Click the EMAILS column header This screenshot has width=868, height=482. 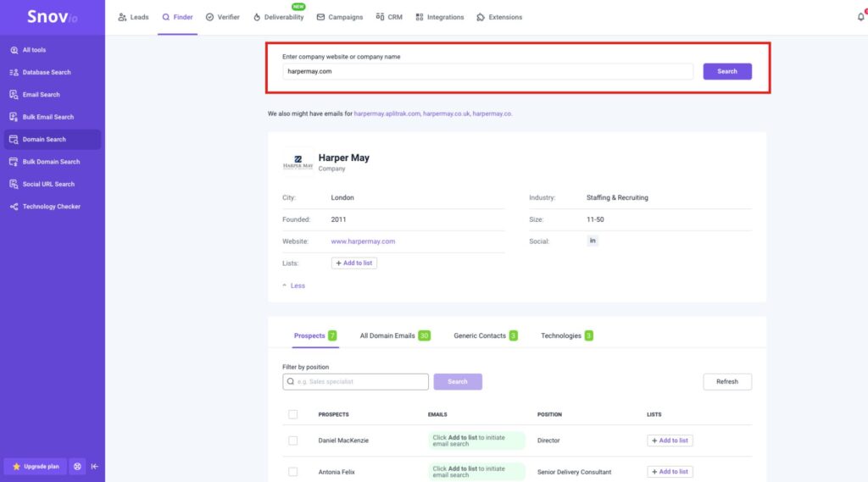437,414
